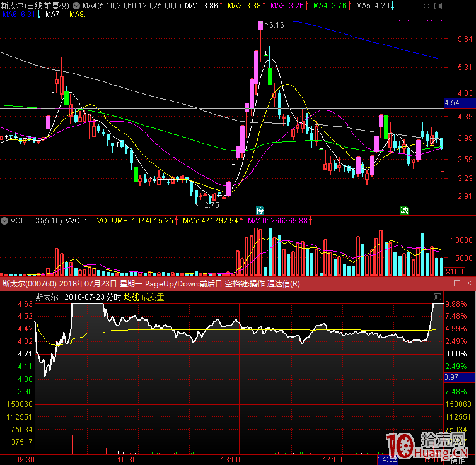Click the 2.75 low price label

click(x=212, y=205)
